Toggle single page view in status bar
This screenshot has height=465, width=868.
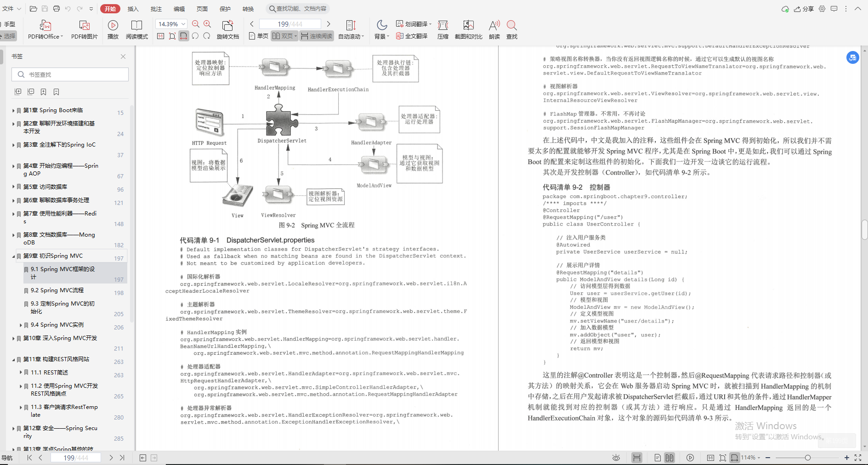click(658, 458)
